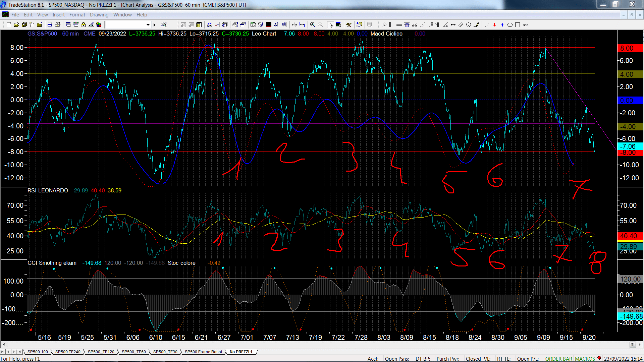Image resolution: width=644 pixels, height=362 pixels.
Task: Click the ORDER BAR status button
Action: pyautogui.click(x=559, y=359)
